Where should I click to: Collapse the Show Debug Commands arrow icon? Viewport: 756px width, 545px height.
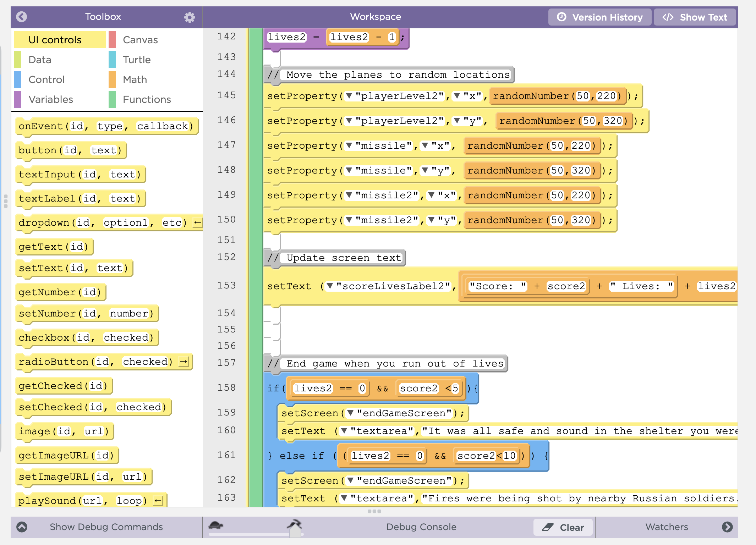(22, 527)
